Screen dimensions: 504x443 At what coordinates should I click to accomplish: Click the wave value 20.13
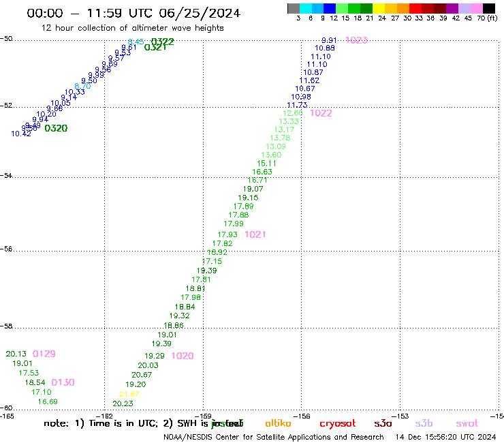tap(16, 354)
